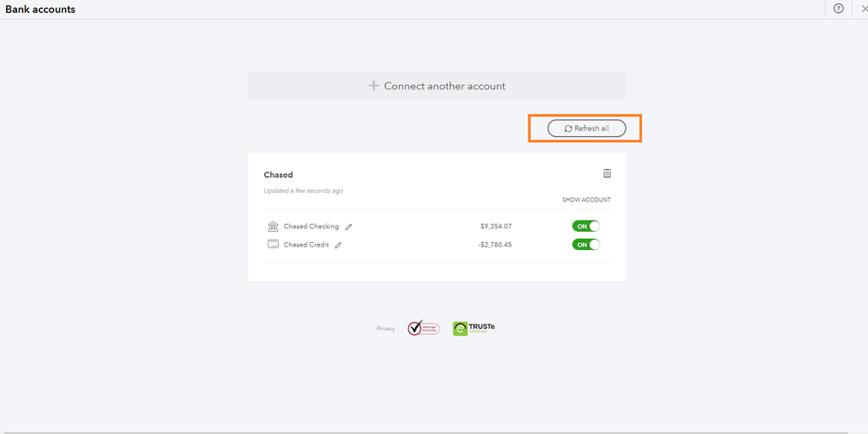The width and height of the screenshot is (868, 434).
Task: Click the TRUSTe verified badge
Action: tap(474, 328)
